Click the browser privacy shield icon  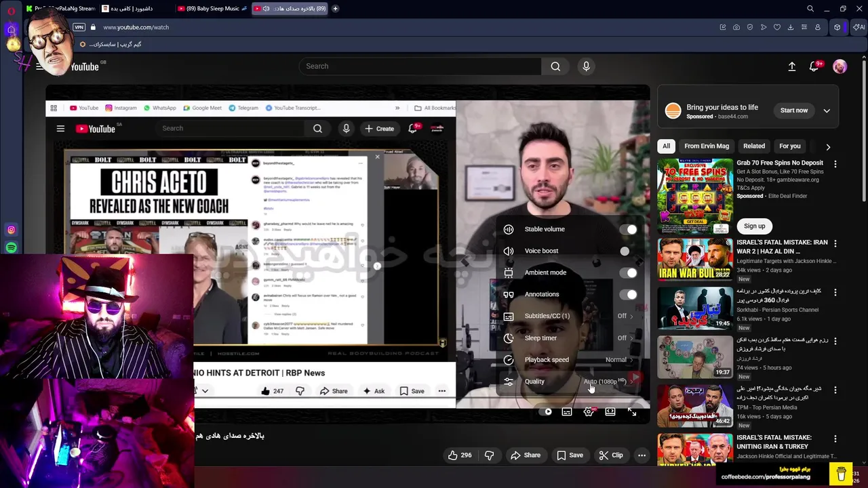749,27
